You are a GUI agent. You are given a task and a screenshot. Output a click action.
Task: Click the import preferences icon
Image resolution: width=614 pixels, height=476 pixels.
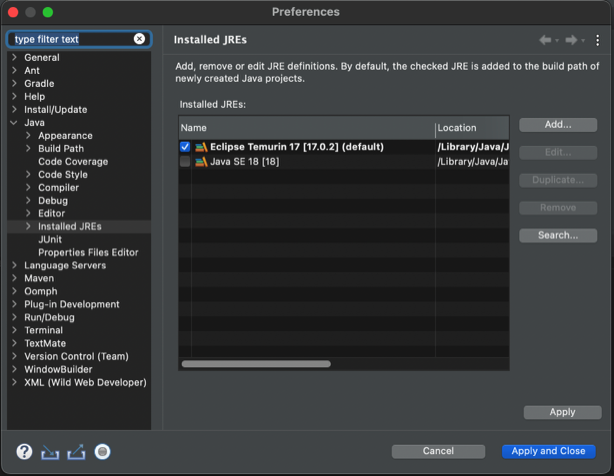click(50, 452)
